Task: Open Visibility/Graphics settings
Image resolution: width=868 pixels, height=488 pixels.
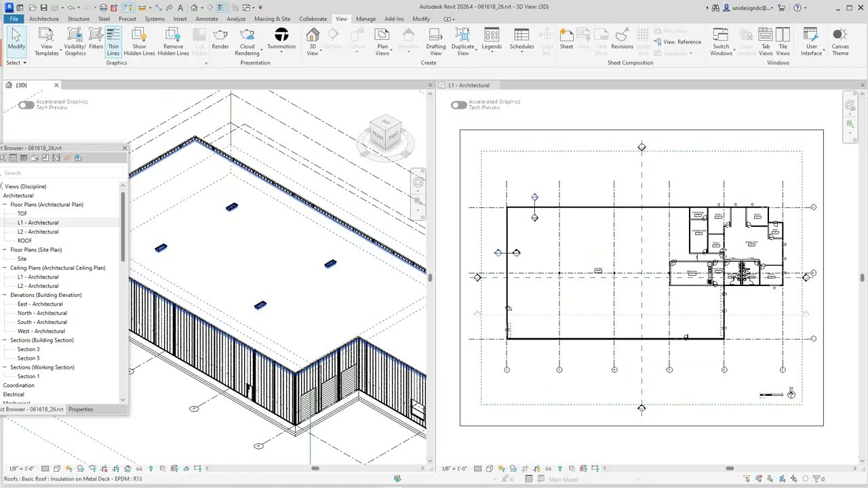Action: [75, 41]
